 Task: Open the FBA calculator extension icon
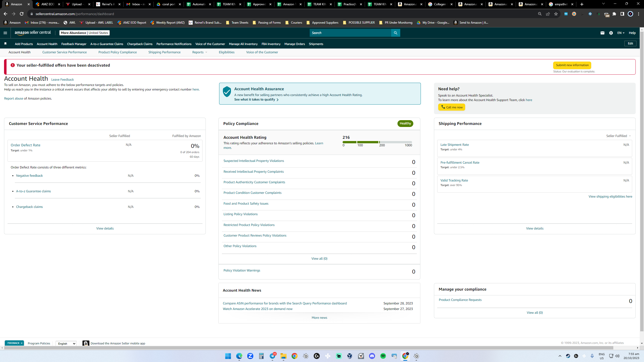(x=566, y=14)
